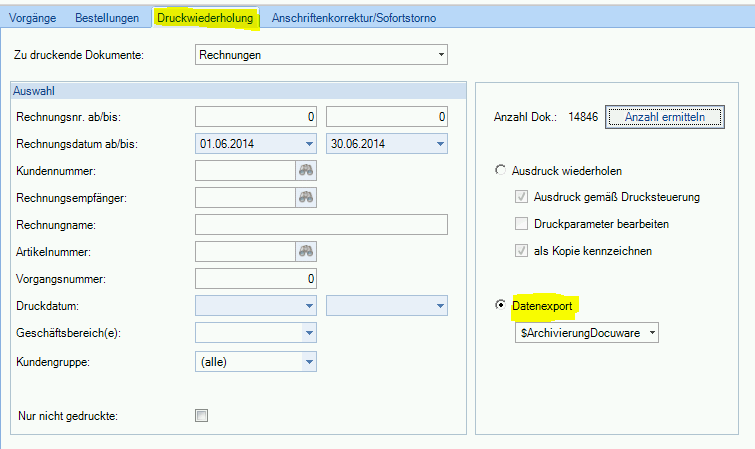Viewport: 755px width, 449px height.
Task: Click binoculars search icon beside Kundennummer
Action: pos(305,171)
